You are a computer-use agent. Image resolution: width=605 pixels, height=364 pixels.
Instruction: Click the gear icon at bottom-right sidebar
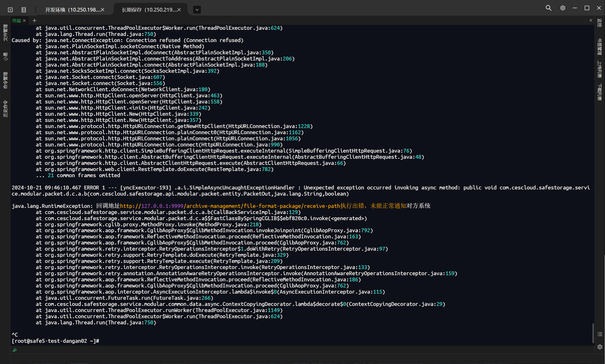[600, 347]
